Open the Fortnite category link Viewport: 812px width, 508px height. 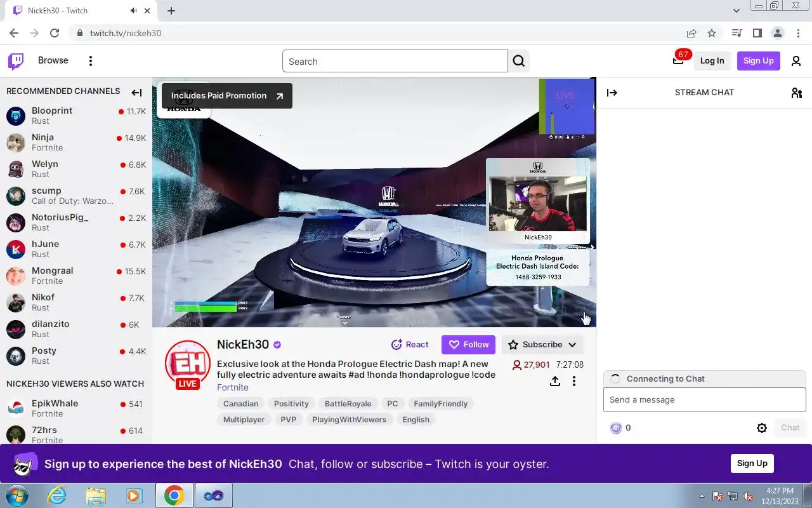click(x=233, y=387)
